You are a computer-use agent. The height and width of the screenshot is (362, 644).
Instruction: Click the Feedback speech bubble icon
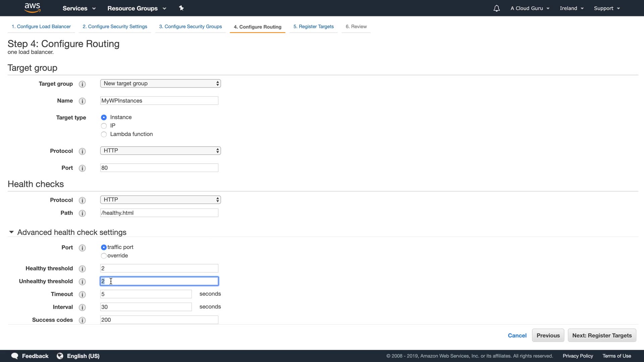click(x=15, y=356)
